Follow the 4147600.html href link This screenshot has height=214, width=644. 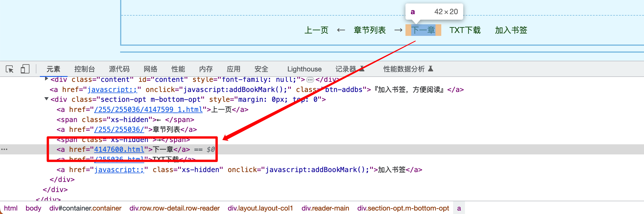coord(119,150)
